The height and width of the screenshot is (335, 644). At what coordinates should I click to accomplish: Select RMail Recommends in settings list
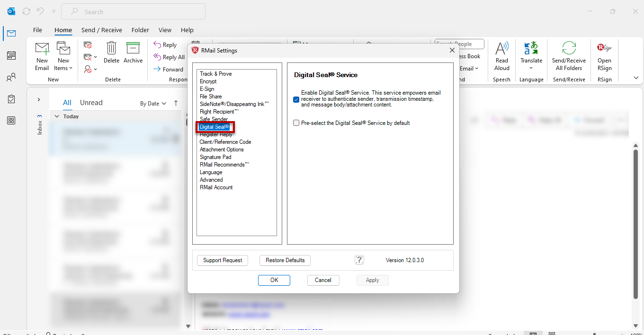click(x=224, y=165)
